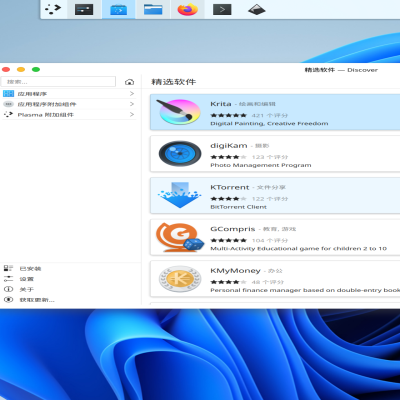Click the red close window button
400x400 pixels.
coord(6,69)
